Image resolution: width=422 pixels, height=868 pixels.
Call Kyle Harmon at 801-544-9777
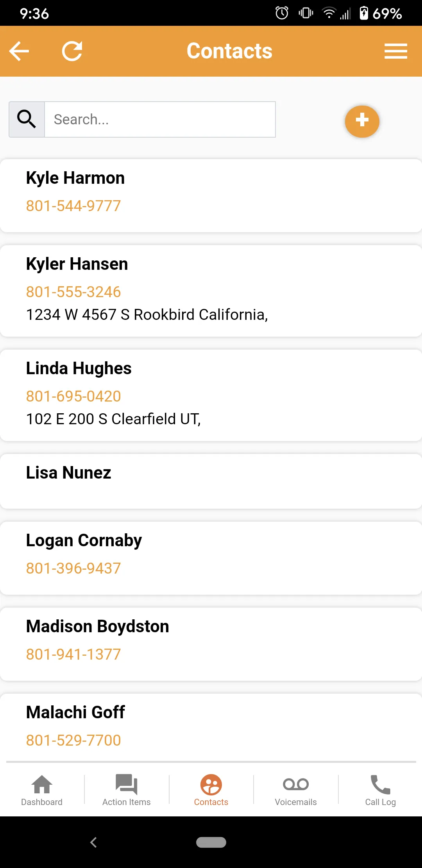[x=73, y=206]
